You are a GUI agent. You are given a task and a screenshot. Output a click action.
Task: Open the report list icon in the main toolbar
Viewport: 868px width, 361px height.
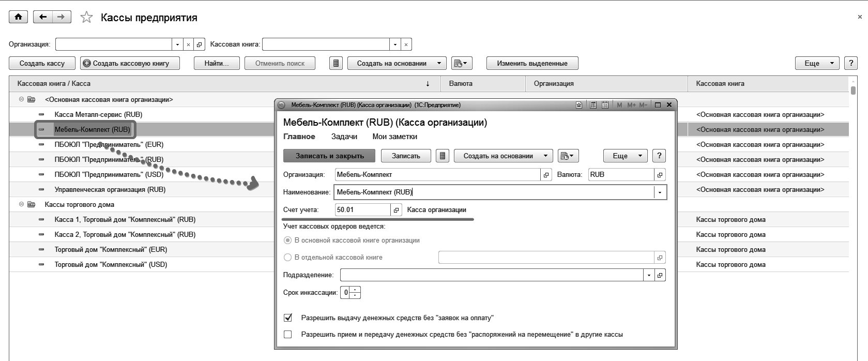[x=336, y=63]
